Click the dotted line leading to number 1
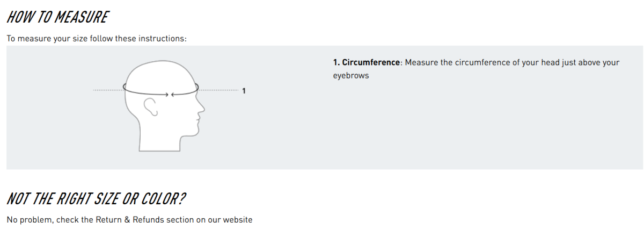 point(218,90)
